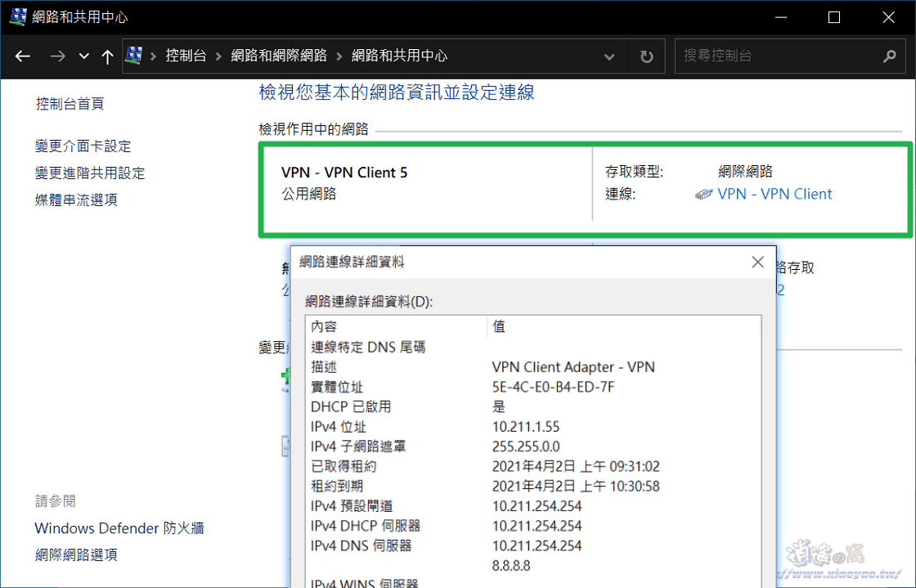
Task: Click the Up arrow to go to parent folder
Action: (107, 56)
